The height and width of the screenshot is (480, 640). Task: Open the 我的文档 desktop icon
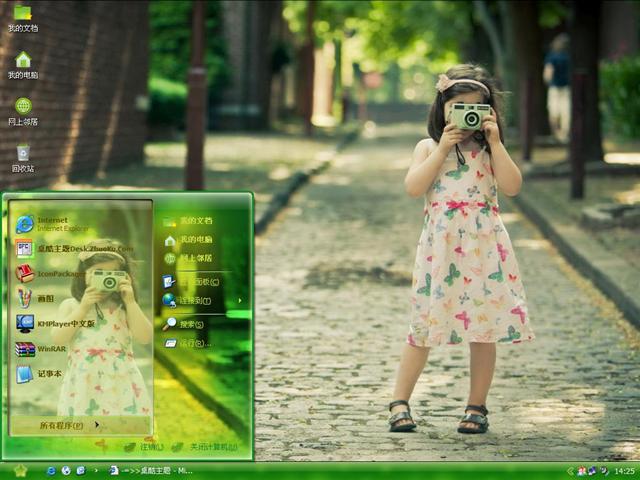point(23,18)
